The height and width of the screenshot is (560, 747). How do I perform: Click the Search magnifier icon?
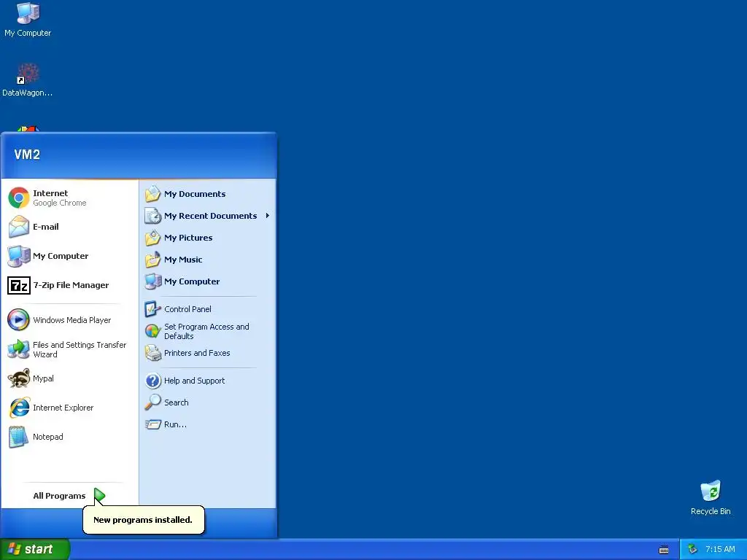(x=153, y=402)
